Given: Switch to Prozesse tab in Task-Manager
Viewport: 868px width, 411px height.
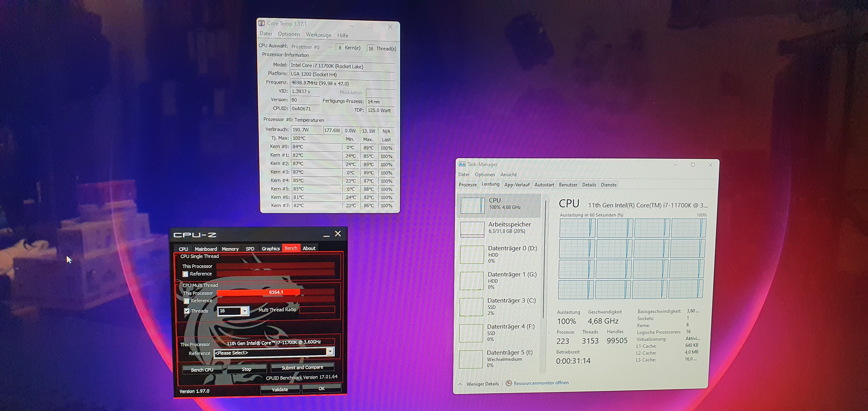Looking at the screenshot, I should tap(468, 184).
